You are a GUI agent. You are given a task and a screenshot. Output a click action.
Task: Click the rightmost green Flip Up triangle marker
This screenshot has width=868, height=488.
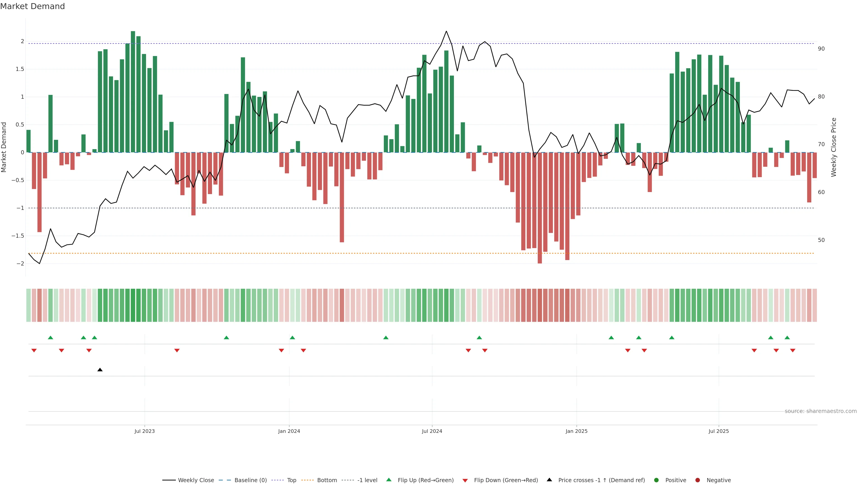click(787, 338)
